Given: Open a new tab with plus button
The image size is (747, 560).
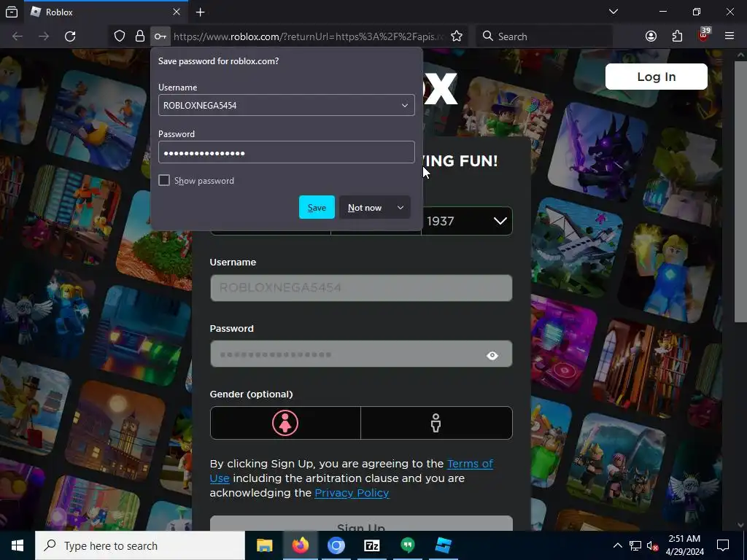Looking at the screenshot, I should (200, 12).
